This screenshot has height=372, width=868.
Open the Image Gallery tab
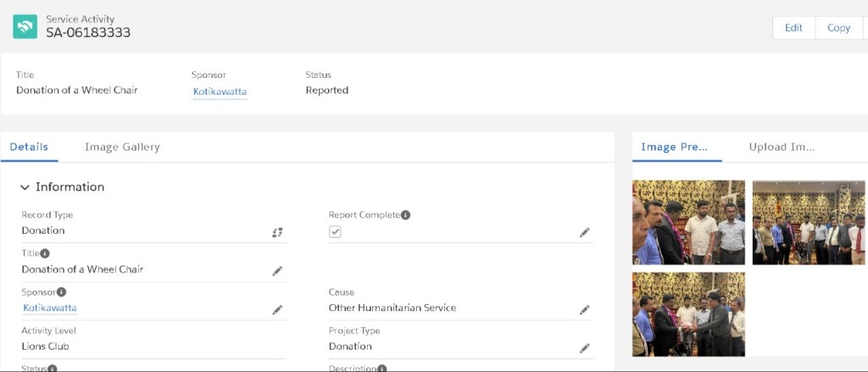122,147
